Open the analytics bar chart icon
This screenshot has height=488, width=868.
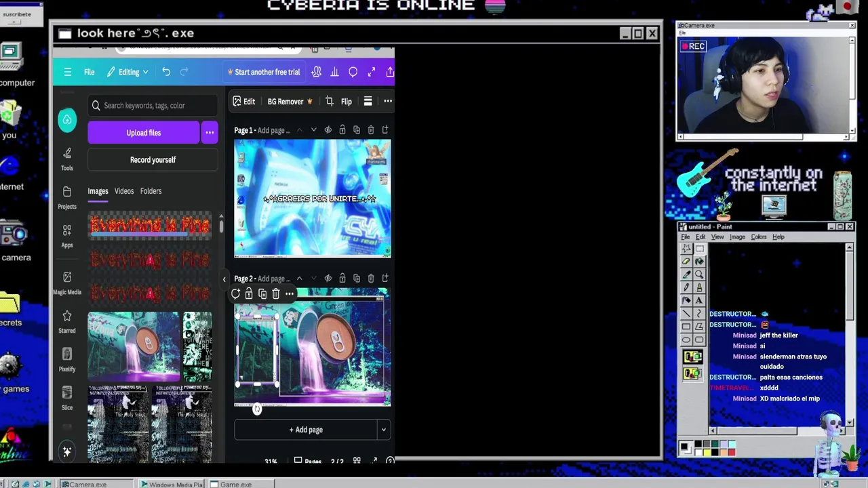tap(334, 72)
